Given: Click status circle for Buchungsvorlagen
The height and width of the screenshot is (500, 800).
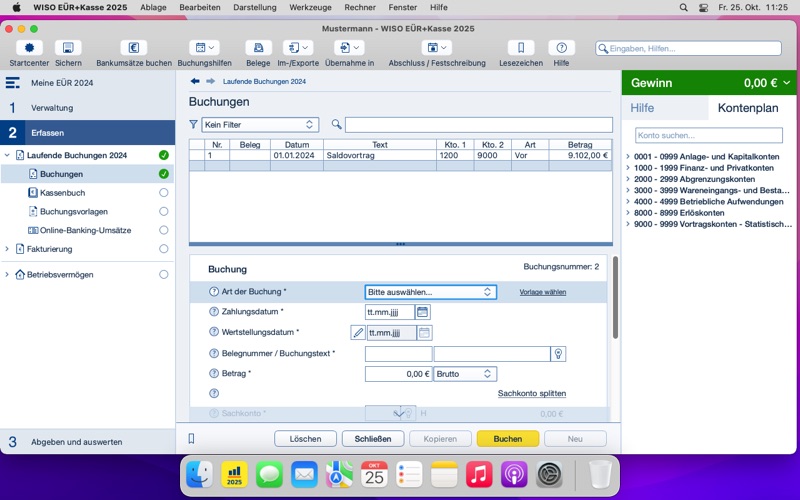Looking at the screenshot, I should (x=163, y=211).
